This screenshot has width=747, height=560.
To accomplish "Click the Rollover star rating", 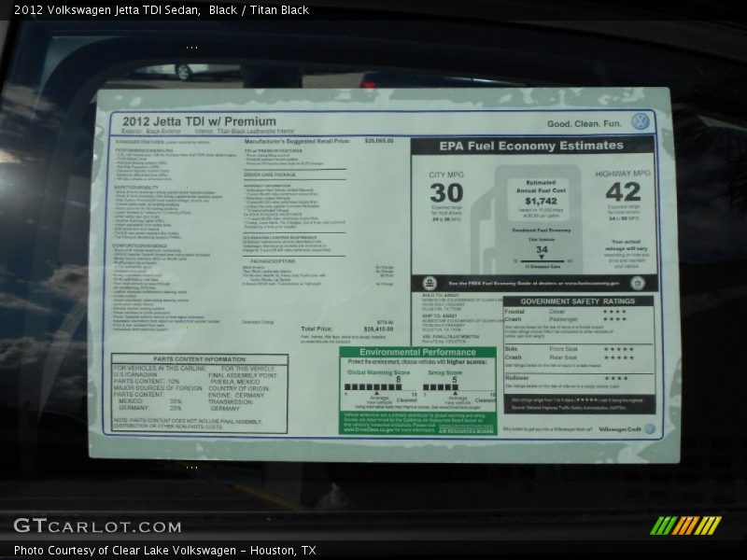I will pyautogui.click(x=615, y=379).
